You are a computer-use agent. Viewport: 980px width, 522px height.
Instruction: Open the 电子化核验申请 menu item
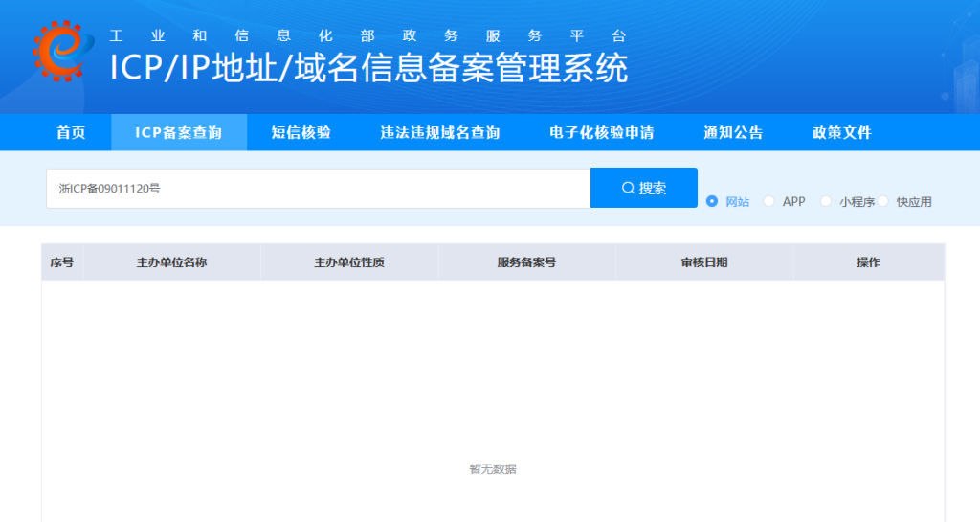(x=602, y=133)
